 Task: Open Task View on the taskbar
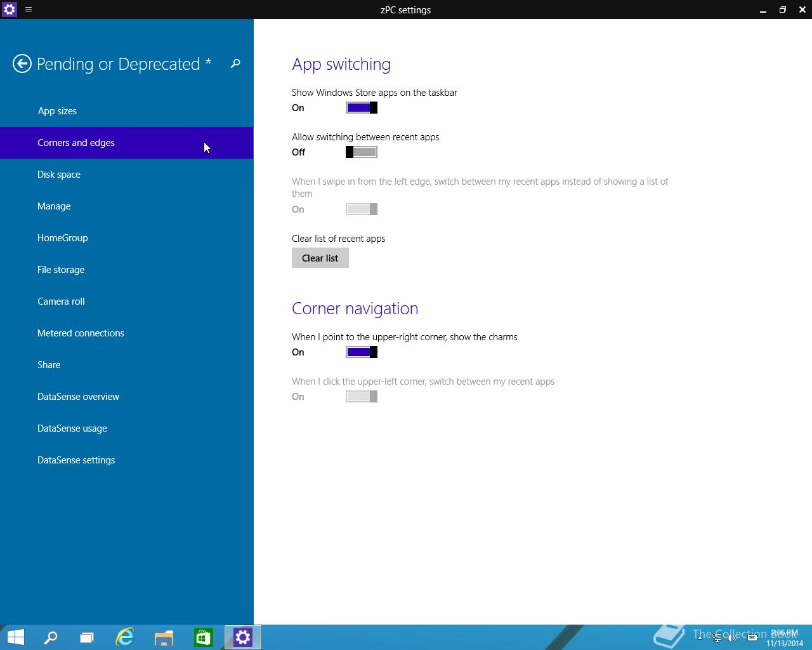click(x=87, y=637)
